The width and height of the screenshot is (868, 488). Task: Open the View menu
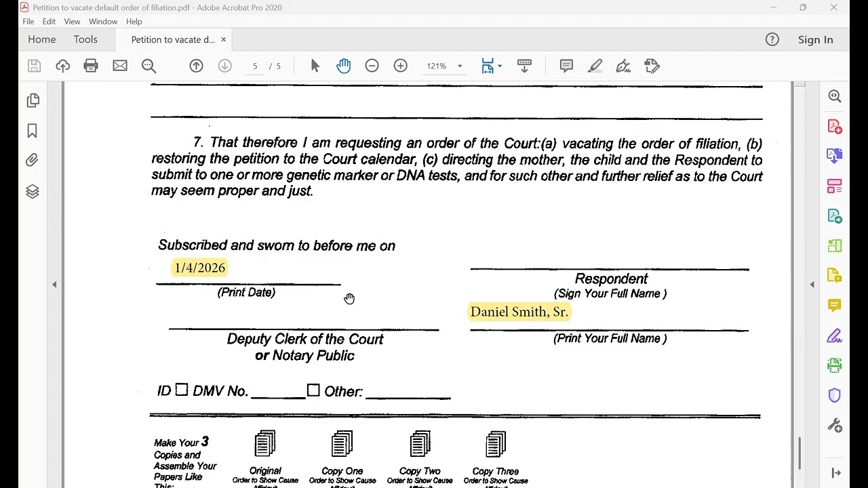click(x=72, y=22)
